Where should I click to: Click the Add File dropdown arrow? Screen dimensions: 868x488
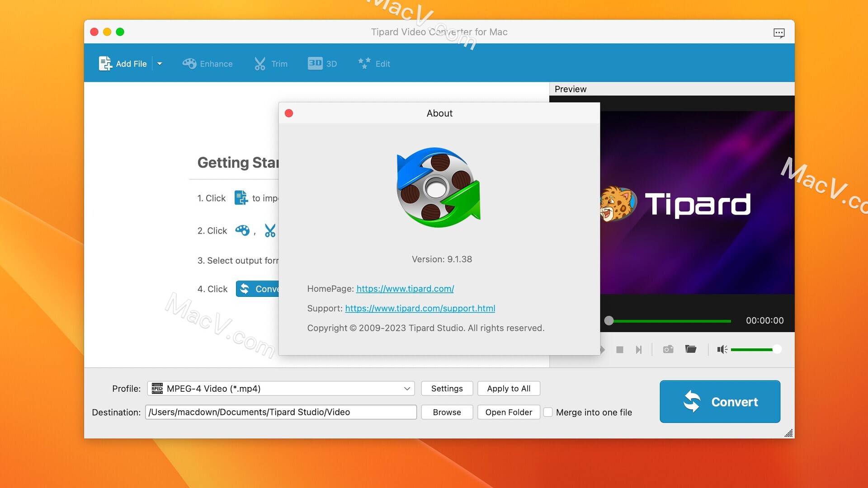coord(160,64)
